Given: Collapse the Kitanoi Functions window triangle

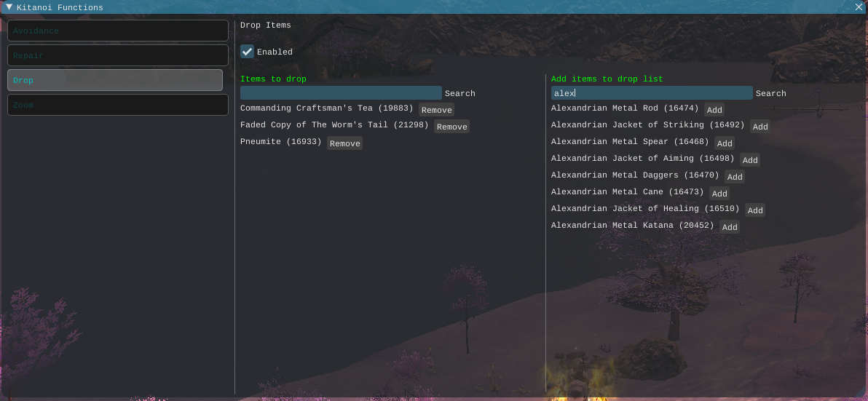Looking at the screenshot, I should [9, 7].
